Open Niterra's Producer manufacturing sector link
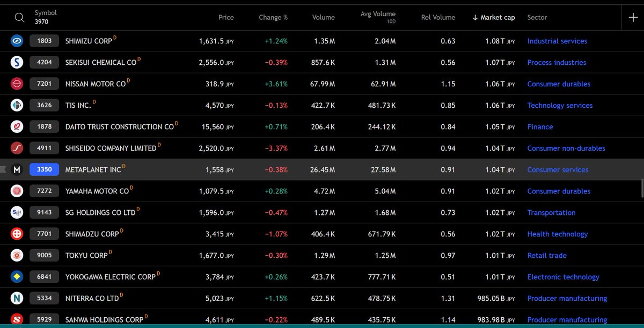Screen dimensions: 644x328 (567, 298)
